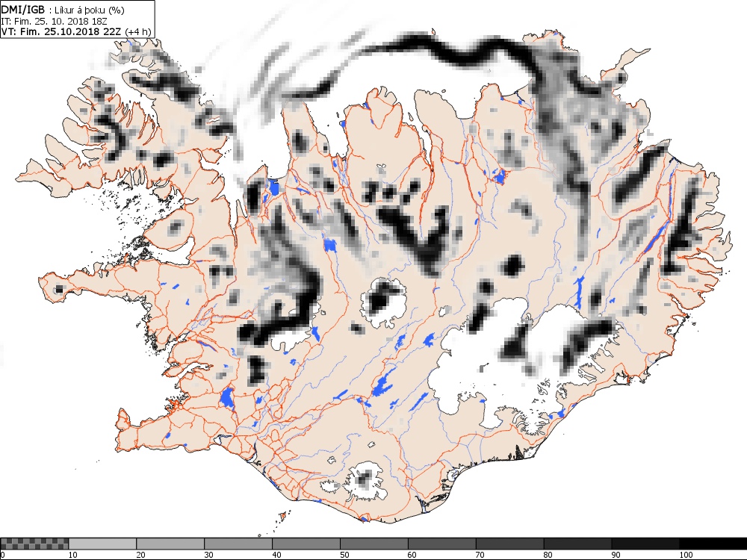Click the 40–50 percent legend swatch
The image size is (747, 560).
pos(306,544)
